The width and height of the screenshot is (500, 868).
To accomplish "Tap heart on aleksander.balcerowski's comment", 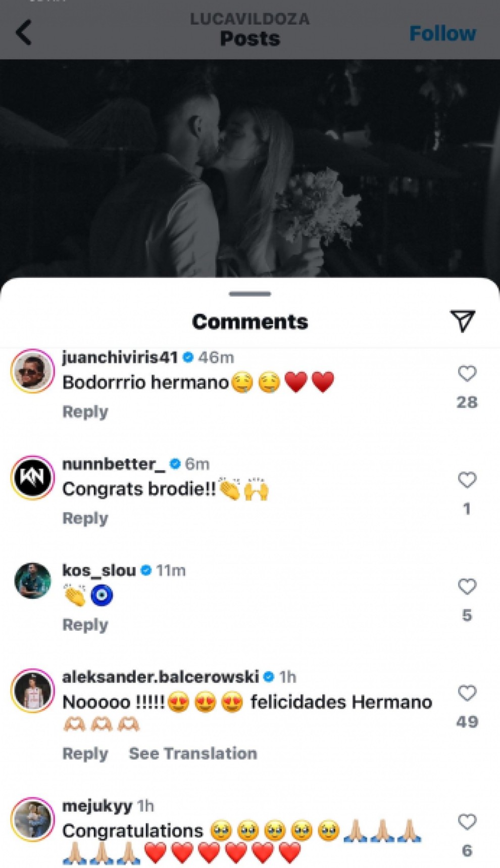I will [x=467, y=693].
